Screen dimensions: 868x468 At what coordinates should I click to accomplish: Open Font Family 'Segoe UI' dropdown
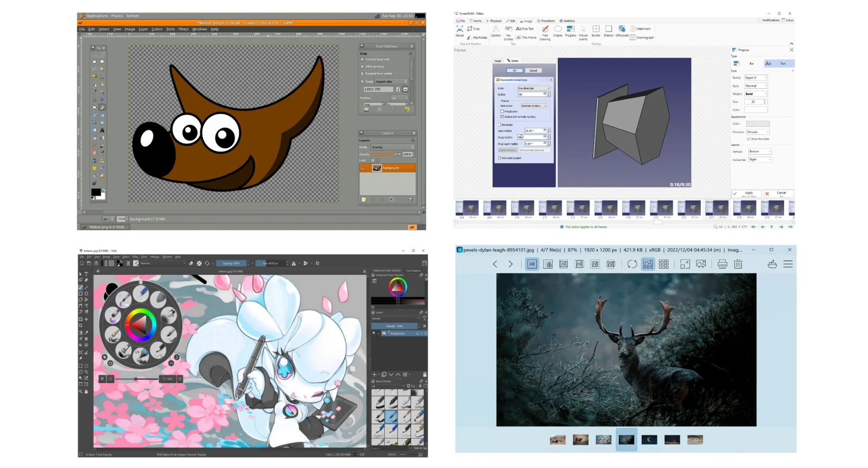tap(756, 78)
